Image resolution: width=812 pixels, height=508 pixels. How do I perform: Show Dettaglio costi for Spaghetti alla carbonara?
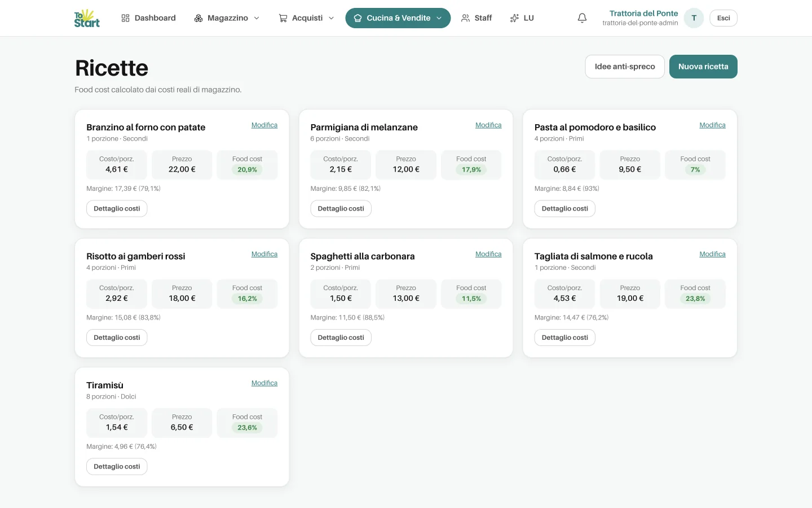(341, 338)
